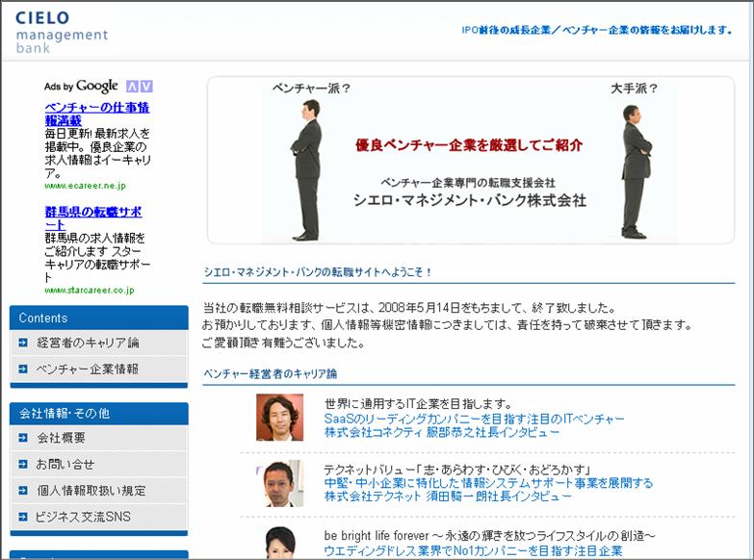Click the woman's photo thumbnail for the wedding dress company
Screen dimensions: 754x560
pos(280,543)
